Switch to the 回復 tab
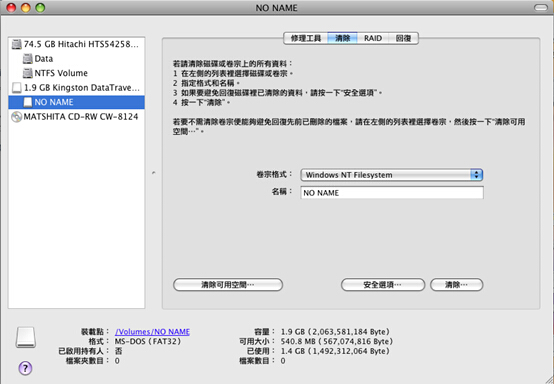Image resolution: width=554 pixels, height=384 pixels. pyautogui.click(x=403, y=38)
